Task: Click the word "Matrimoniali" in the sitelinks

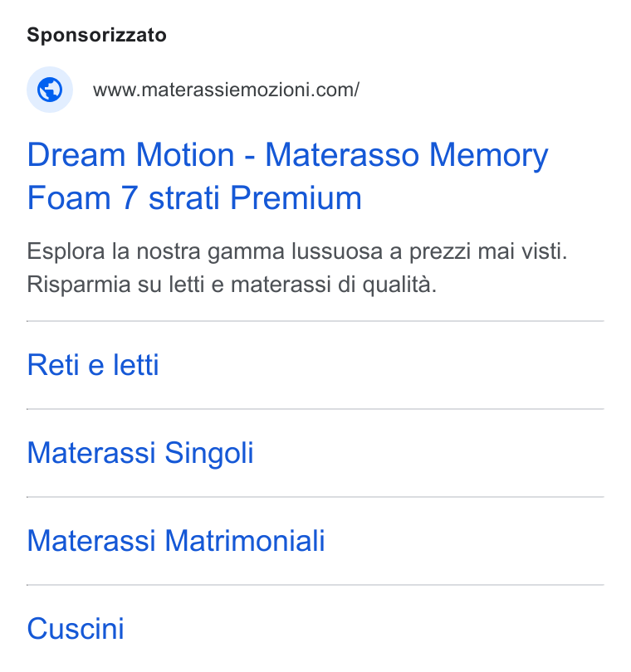Action: click(245, 541)
